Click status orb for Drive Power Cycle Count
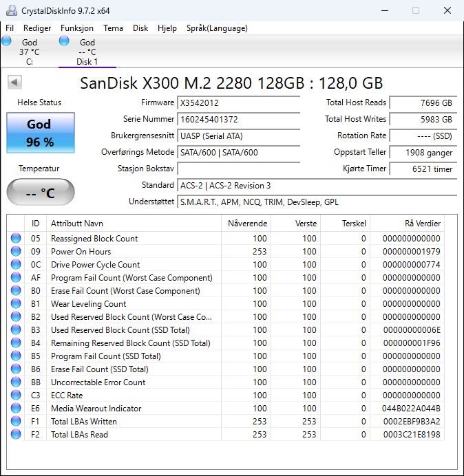This screenshot has width=464, height=476. point(16,264)
